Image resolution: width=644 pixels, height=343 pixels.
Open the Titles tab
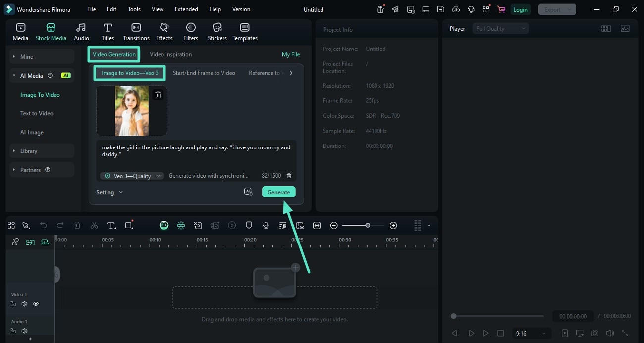[107, 32]
